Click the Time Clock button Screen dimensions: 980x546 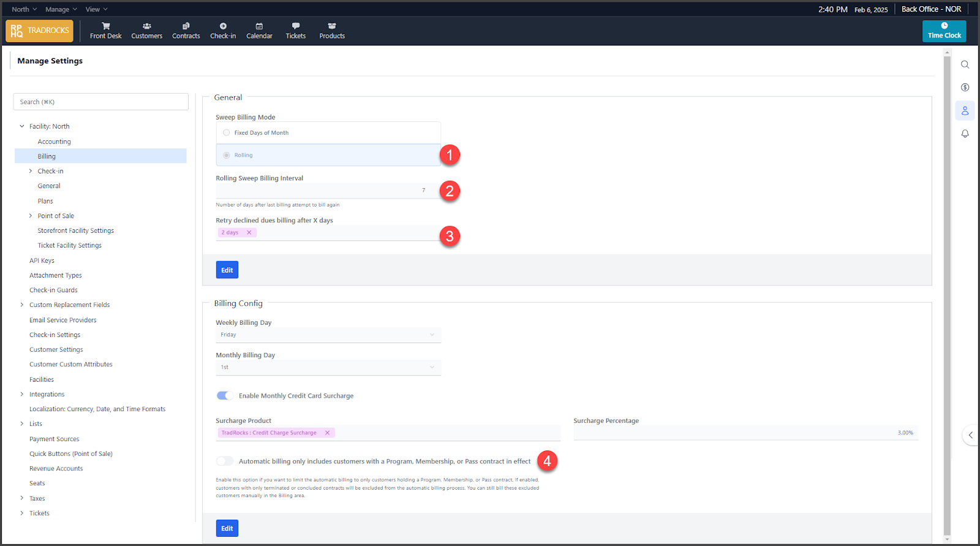point(944,31)
